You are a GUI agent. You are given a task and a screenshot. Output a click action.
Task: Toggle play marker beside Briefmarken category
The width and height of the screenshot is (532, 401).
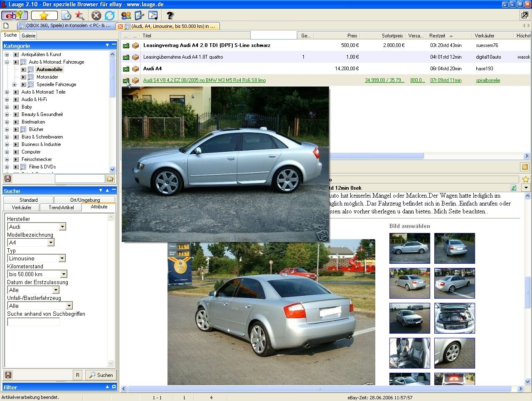tap(16, 122)
